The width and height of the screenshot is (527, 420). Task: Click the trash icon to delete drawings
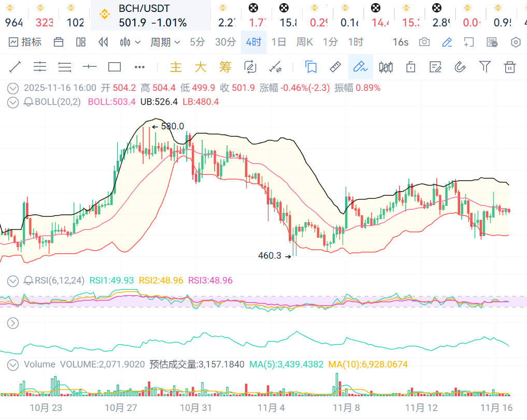[x=510, y=67]
